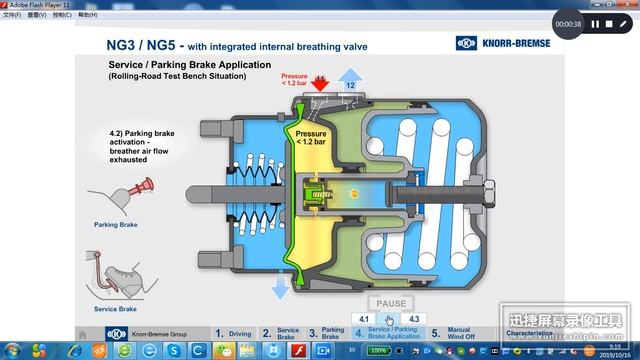The image size is (640, 360).
Task: Open the Characteristics section
Action: [x=529, y=333]
